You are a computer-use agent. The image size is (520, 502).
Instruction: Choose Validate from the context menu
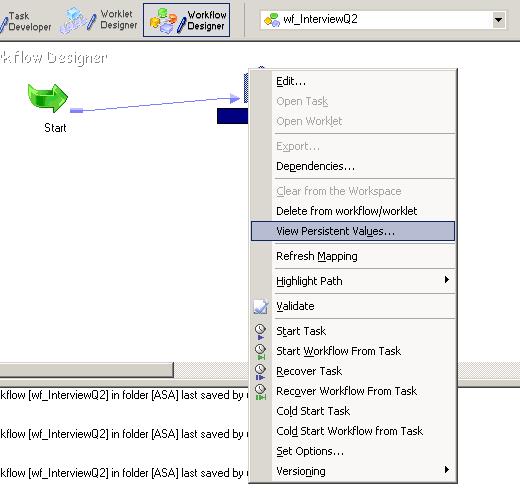click(353, 306)
